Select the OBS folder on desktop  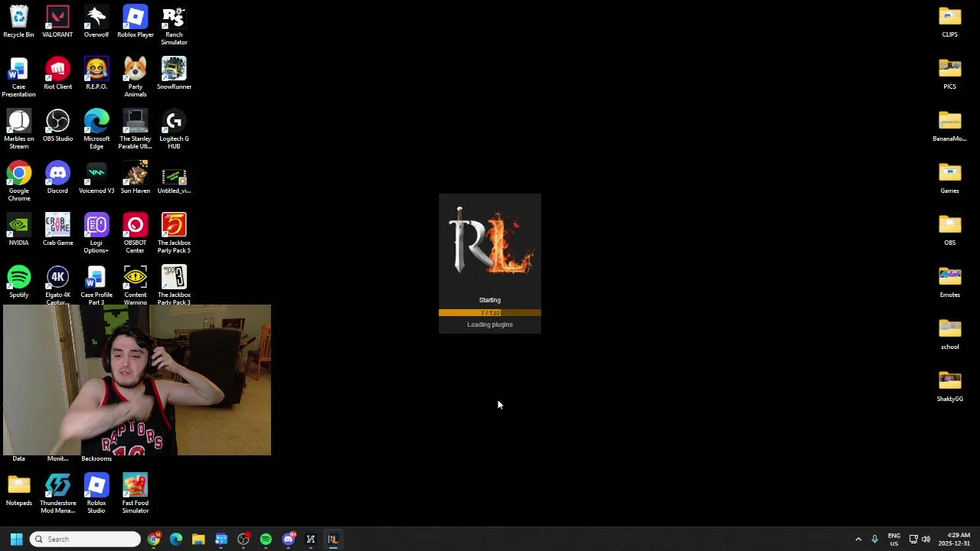[x=949, y=230]
